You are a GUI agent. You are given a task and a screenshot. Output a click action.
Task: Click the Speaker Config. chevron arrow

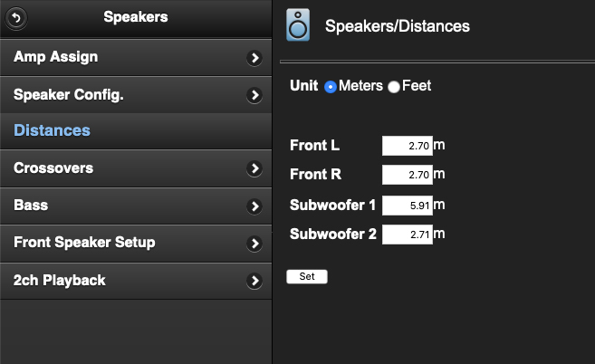[254, 95]
